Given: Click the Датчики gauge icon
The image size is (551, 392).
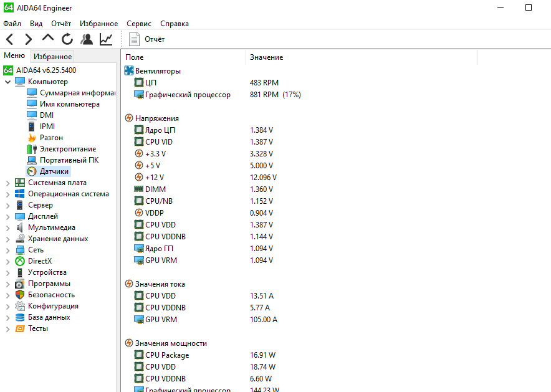Looking at the screenshot, I should tap(32, 171).
